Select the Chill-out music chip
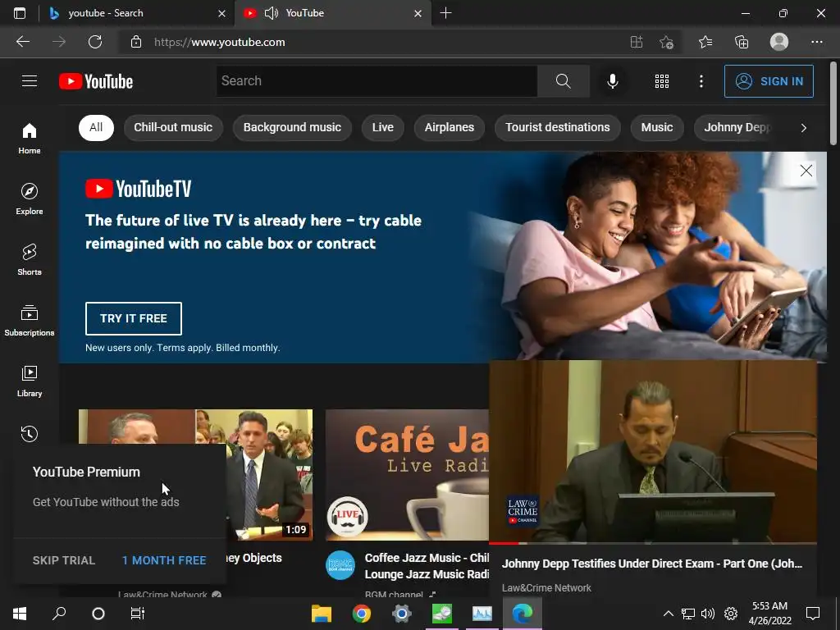This screenshot has height=630, width=840. coord(173,127)
